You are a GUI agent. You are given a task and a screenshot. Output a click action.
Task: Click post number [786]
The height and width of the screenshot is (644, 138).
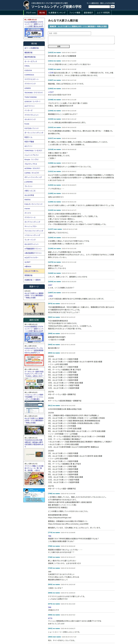click(x=50, y=494)
